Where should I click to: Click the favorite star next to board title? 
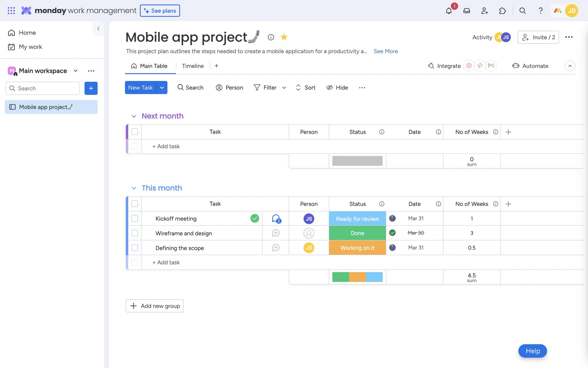(x=284, y=37)
